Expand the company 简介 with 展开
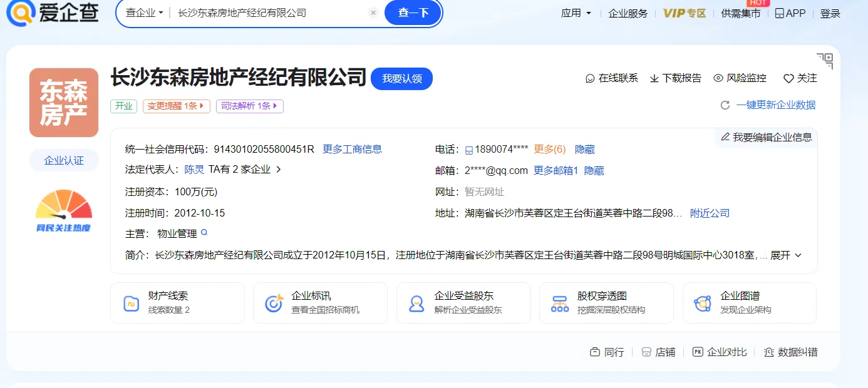The width and height of the screenshot is (868, 388). [785, 255]
